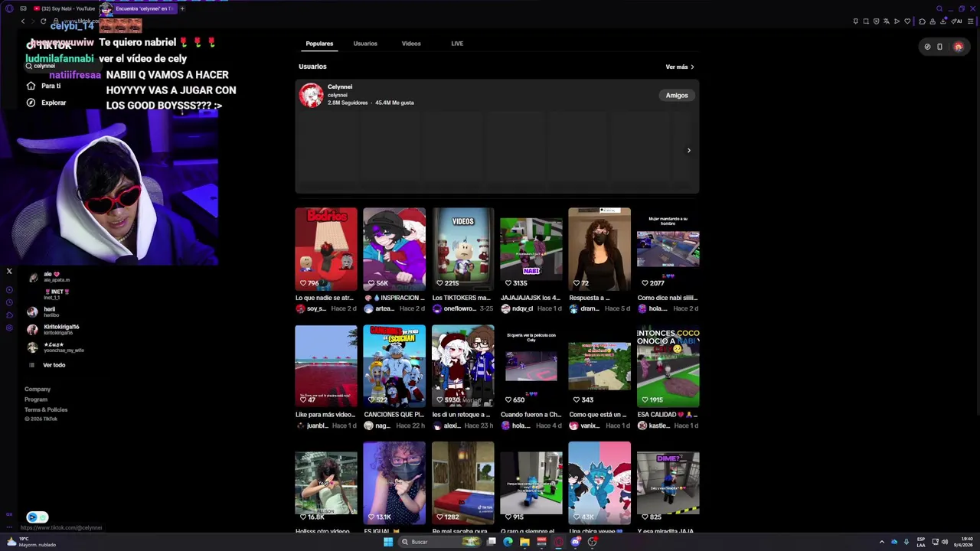Screen dimensions: 980x551
Task: Open the sidebar settings gear icon
Action: [x=9, y=328]
